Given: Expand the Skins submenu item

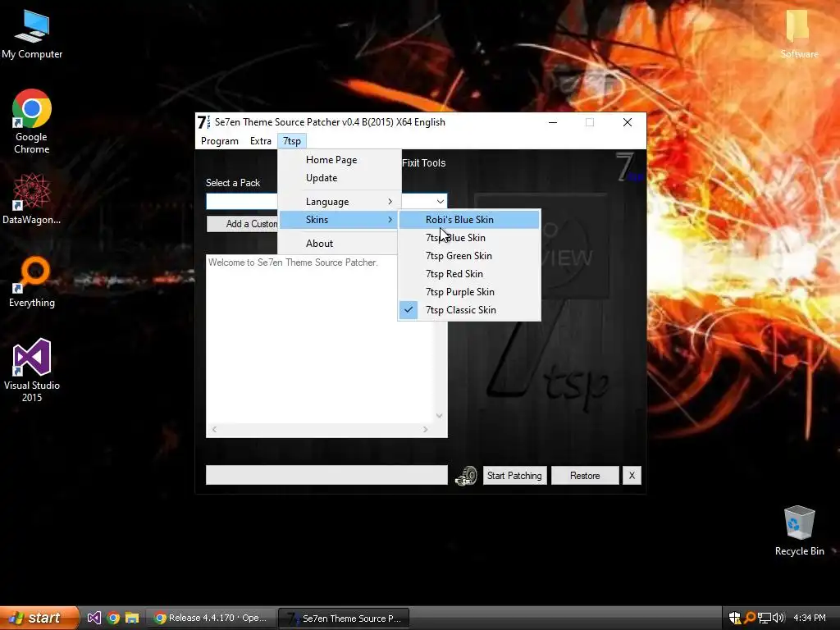Looking at the screenshot, I should pyautogui.click(x=340, y=220).
